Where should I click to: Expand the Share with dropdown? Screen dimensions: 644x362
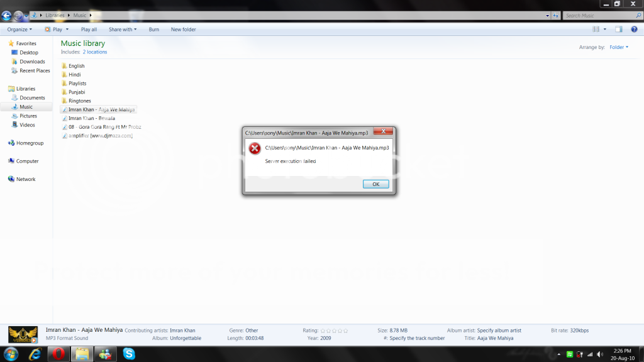point(122,30)
